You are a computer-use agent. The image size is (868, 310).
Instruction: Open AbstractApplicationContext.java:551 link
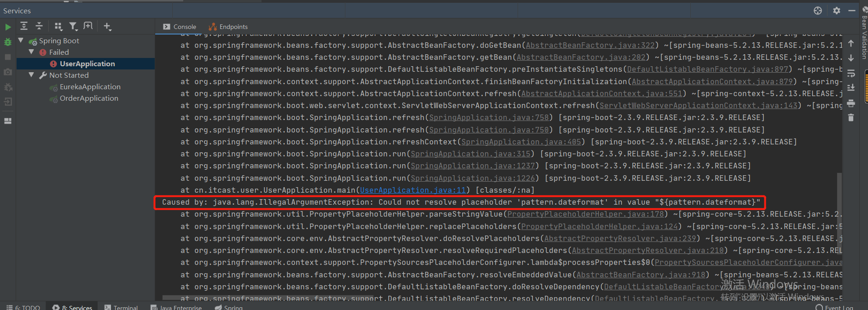coord(601,93)
